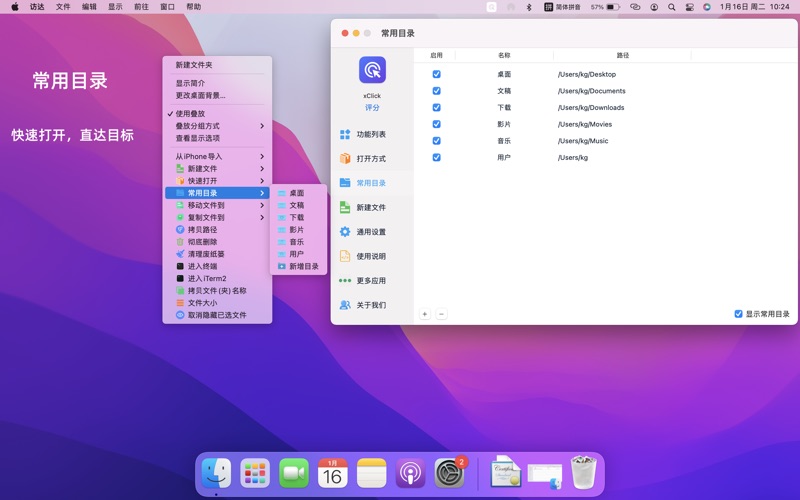This screenshot has width=800, height=500.
Task: Select 新增目录 in the submenu
Action: (298, 266)
